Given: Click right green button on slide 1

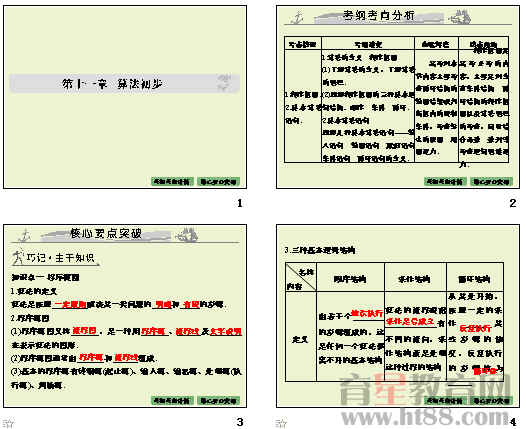Looking at the screenshot, I should (218, 182).
